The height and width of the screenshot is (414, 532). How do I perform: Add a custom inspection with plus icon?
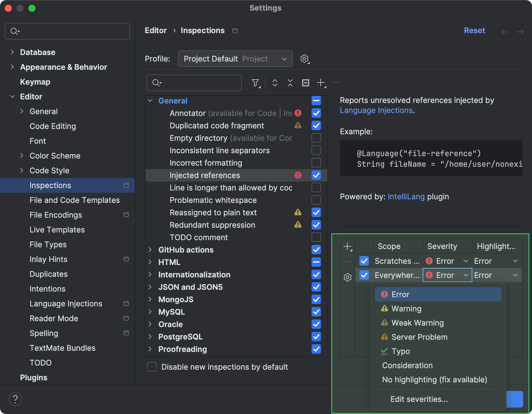[321, 83]
